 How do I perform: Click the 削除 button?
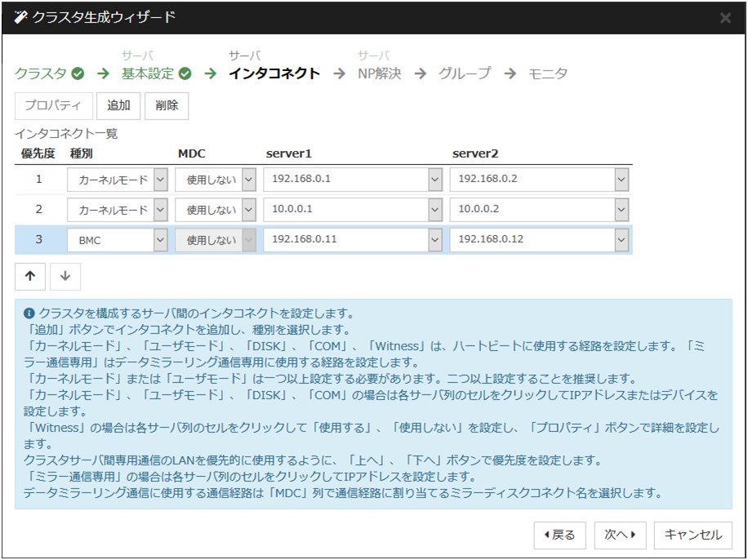pos(167,105)
